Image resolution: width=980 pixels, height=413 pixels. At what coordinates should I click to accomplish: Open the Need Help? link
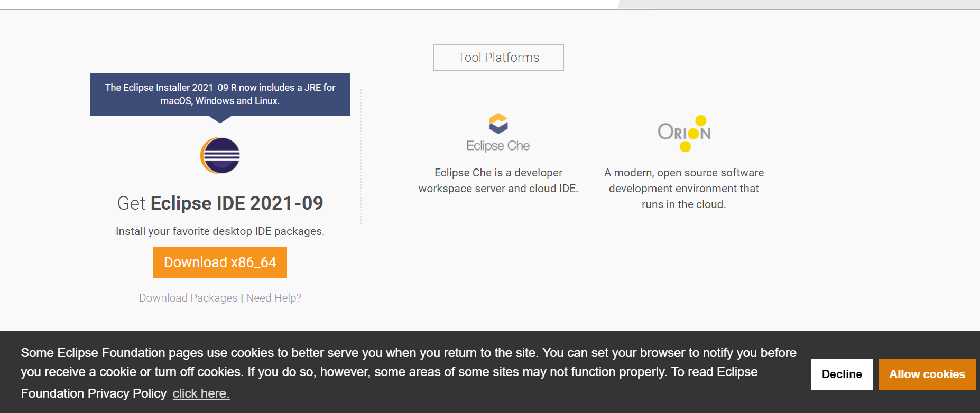coord(274,298)
